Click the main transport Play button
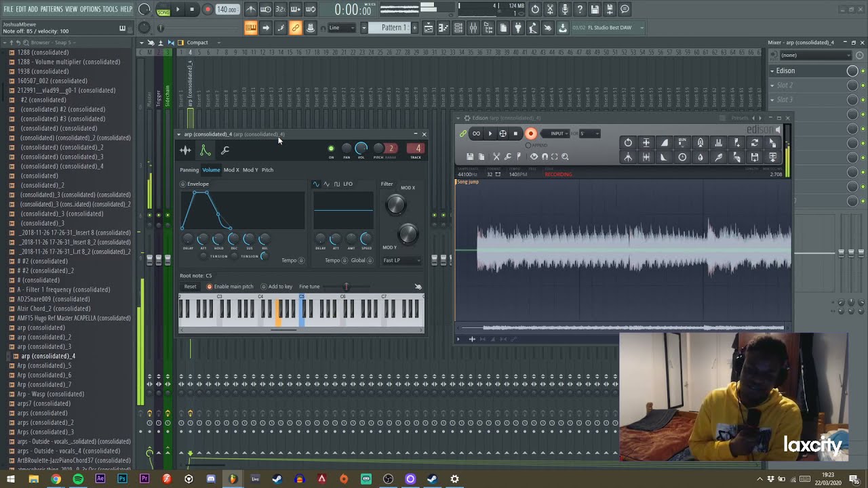The height and width of the screenshot is (488, 868). (x=178, y=9)
